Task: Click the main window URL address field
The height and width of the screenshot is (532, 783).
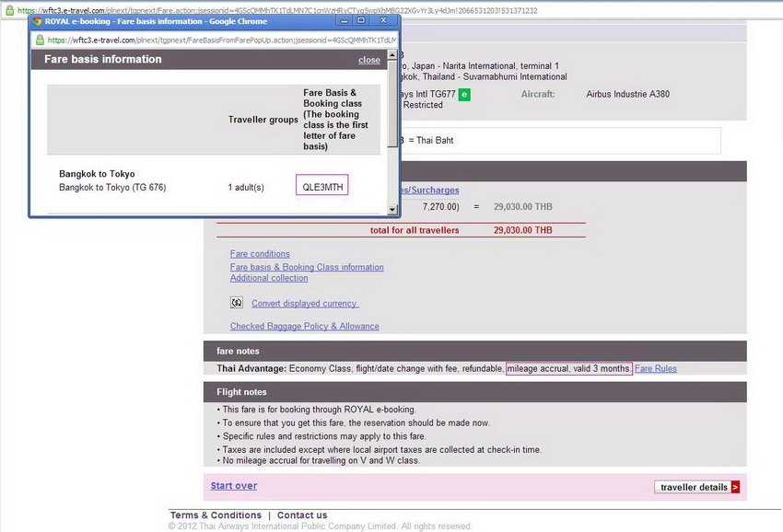Action: pyautogui.click(x=277, y=10)
